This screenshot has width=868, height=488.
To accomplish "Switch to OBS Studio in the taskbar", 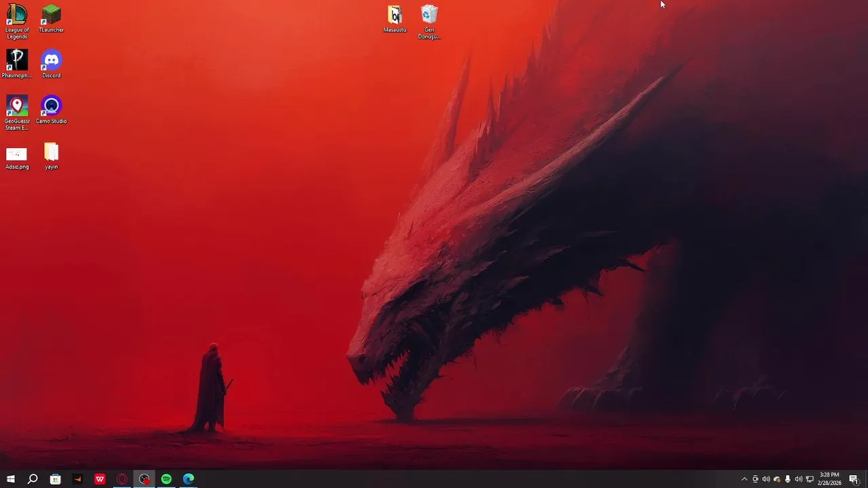I will point(144,479).
